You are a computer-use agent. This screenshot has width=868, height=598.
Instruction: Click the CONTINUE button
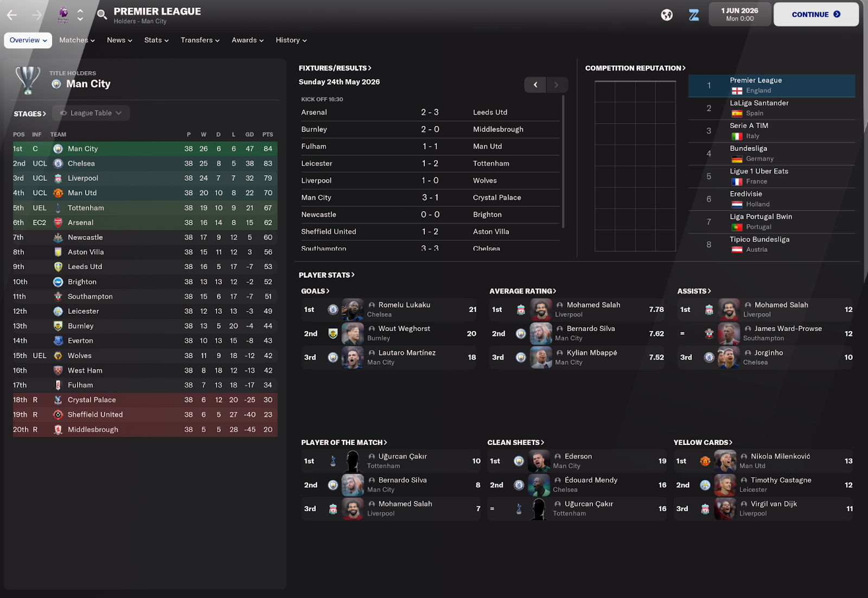pyautogui.click(x=816, y=15)
